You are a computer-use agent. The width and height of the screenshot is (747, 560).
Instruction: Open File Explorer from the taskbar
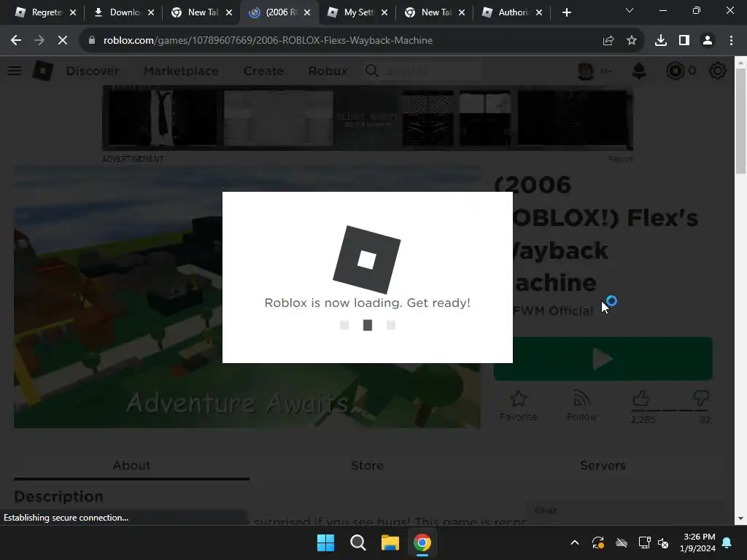coord(390,542)
